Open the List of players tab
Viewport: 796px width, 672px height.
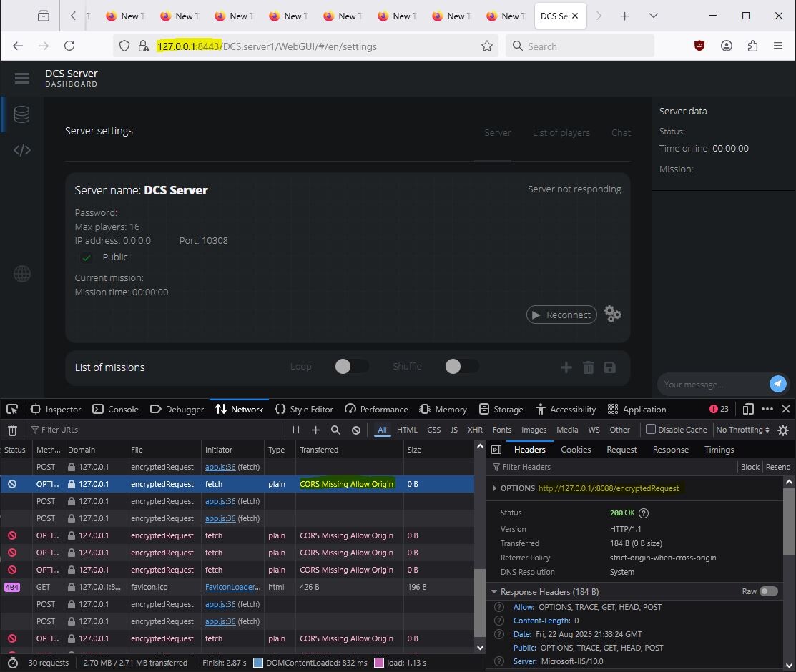(561, 132)
